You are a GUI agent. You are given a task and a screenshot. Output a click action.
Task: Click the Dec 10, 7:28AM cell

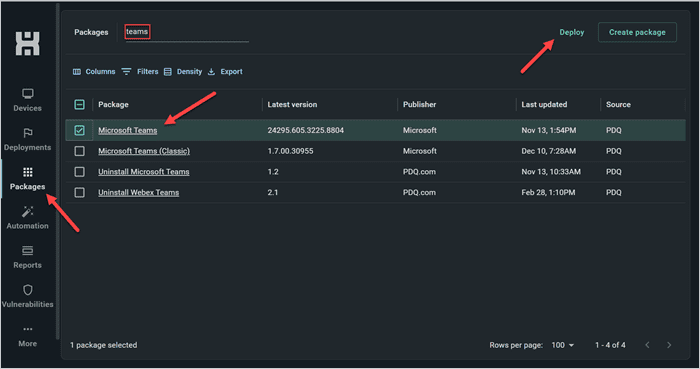pos(549,151)
